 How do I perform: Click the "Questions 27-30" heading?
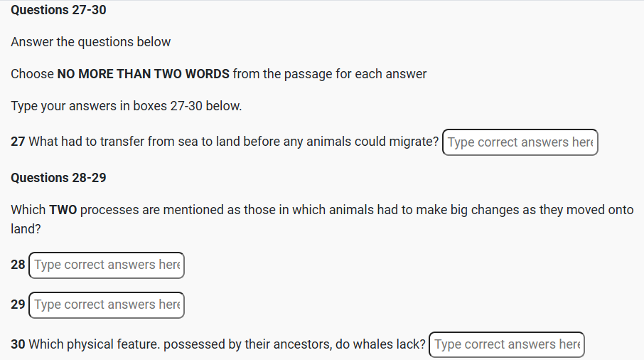tap(59, 10)
